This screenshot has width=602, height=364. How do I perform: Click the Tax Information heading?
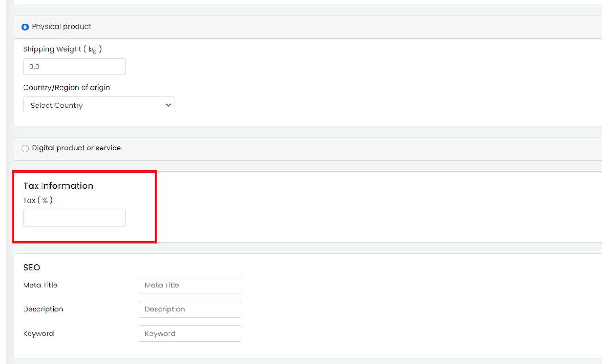pyautogui.click(x=58, y=185)
